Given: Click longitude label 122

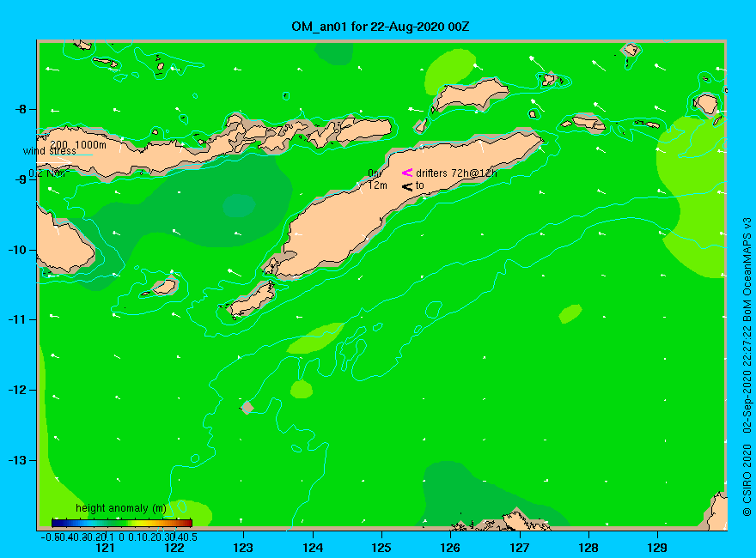Looking at the screenshot, I should coord(174,548).
